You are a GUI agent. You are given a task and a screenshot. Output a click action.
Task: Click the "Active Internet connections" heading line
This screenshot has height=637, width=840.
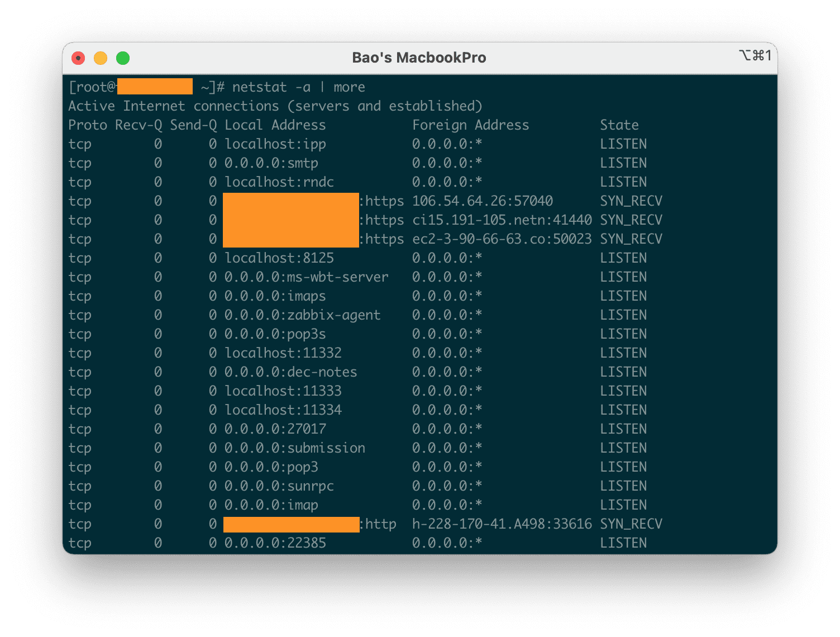(x=275, y=106)
